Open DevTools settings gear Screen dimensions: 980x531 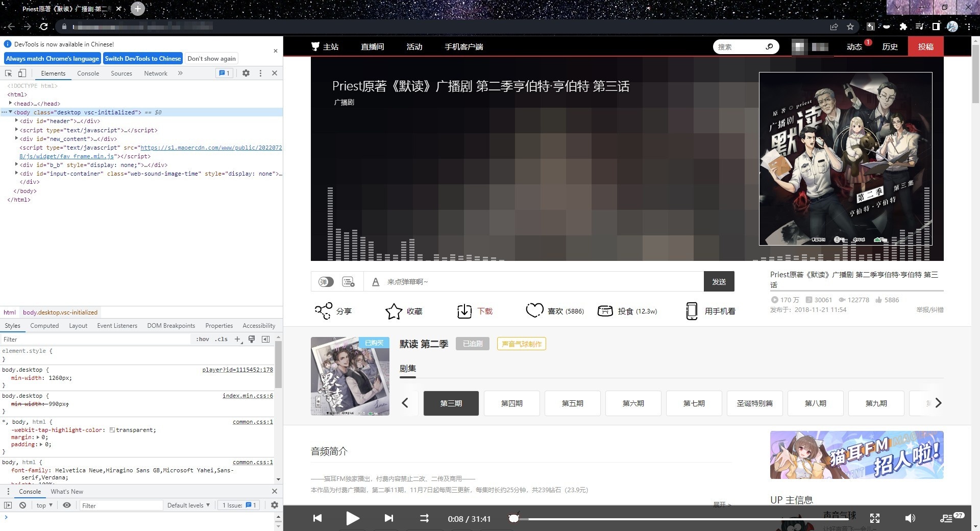pos(246,73)
